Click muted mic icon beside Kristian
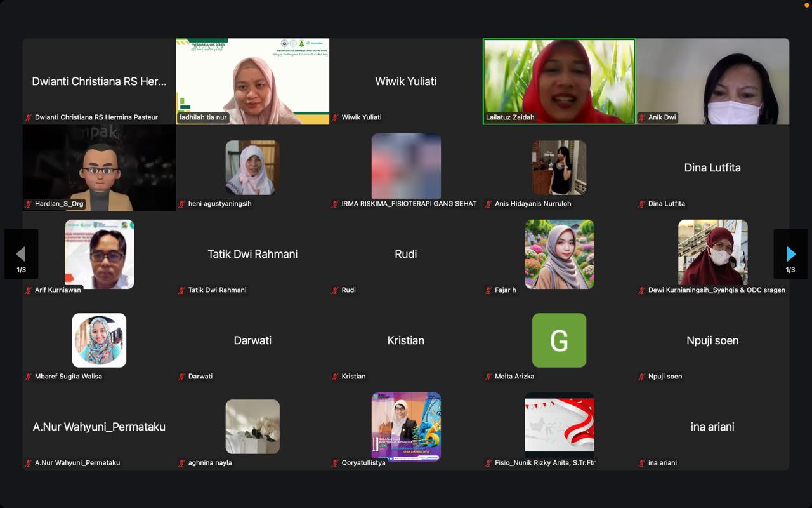Viewport: 812px width, 508px height. pyautogui.click(x=336, y=377)
